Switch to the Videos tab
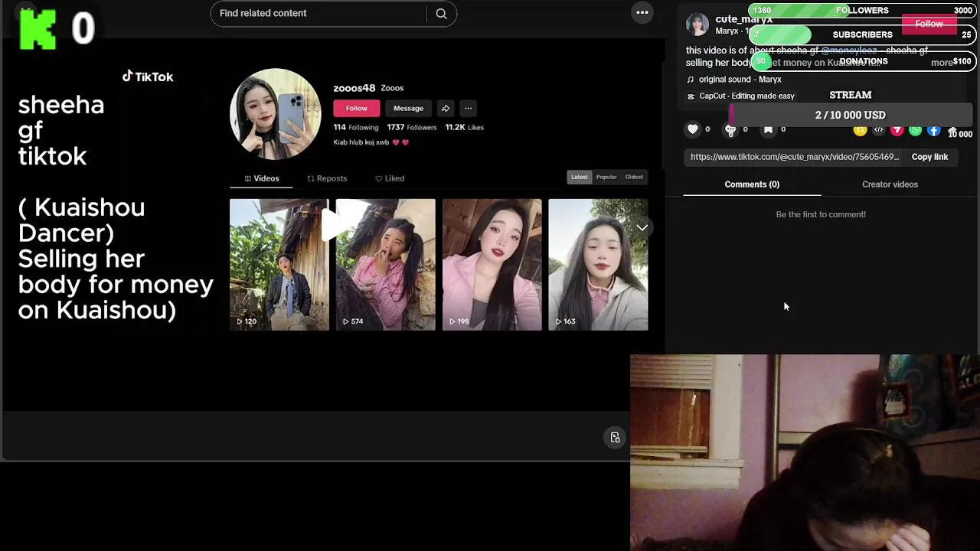This screenshot has width=980, height=551. (261, 178)
